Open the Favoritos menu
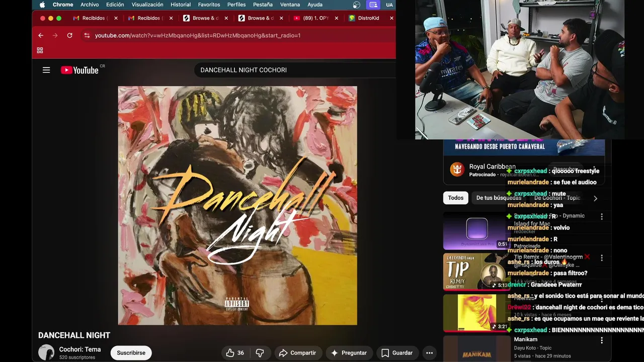This screenshot has height=362, width=644. tap(209, 5)
